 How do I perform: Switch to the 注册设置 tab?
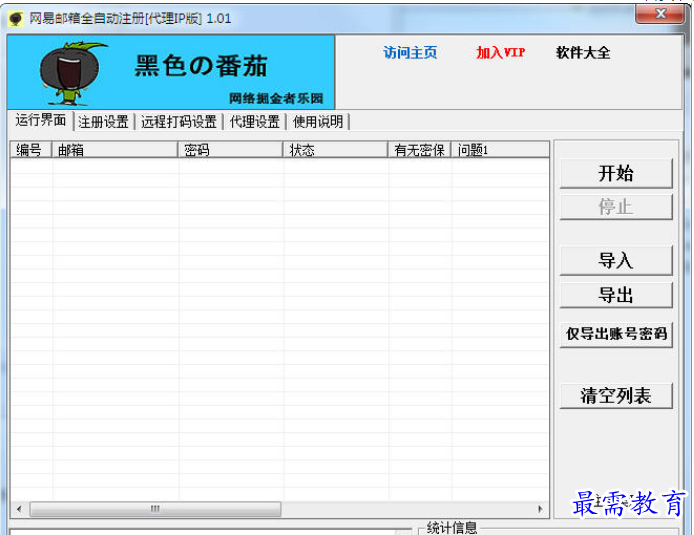[104, 122]
